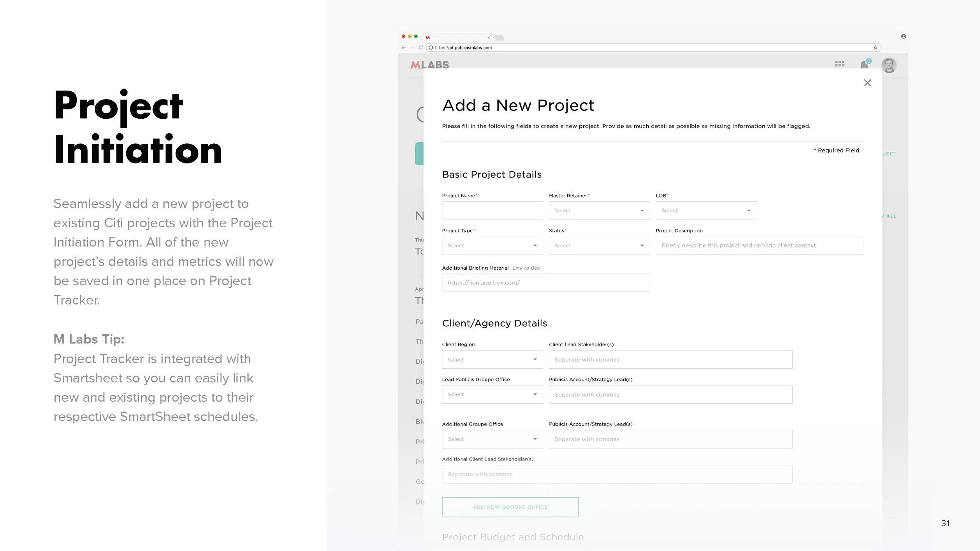The image size is (980, 551).
Task: Click the Project Description text field
Action: point(759,246)
